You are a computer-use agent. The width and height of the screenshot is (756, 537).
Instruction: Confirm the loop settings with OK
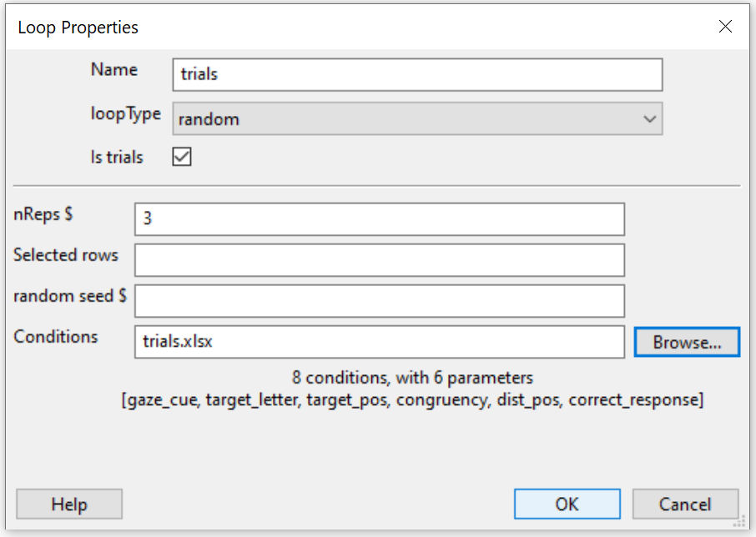(567, 504)
